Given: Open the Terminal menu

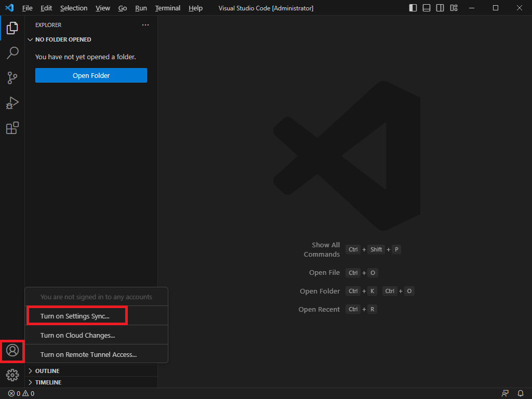Looking at the screenshot, I should pos(167,8).
